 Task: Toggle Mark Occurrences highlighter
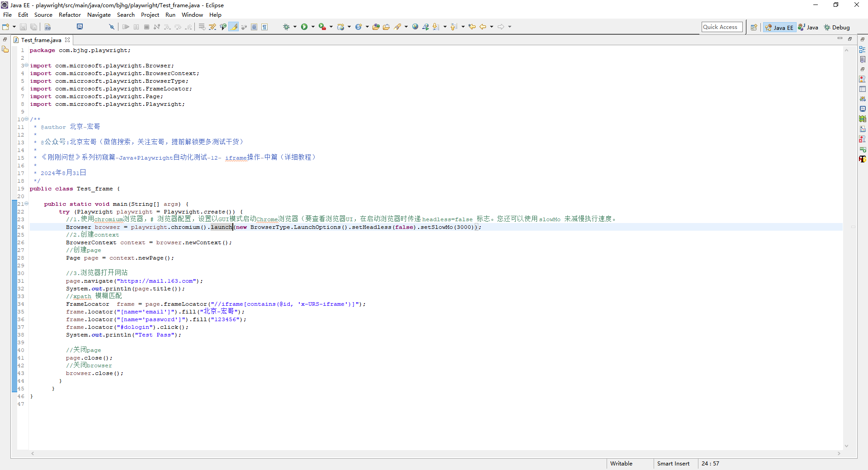click(234, 27)
